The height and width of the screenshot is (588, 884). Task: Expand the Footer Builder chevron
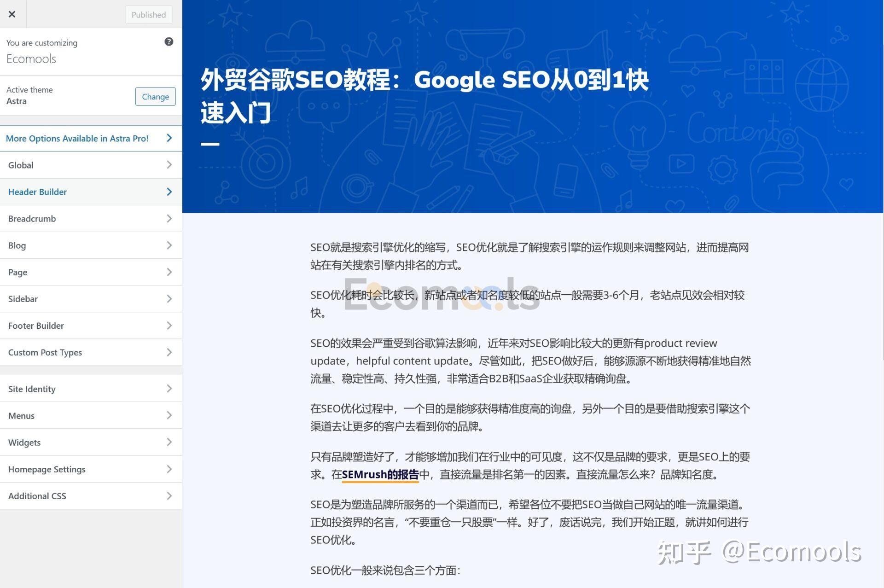169,326
